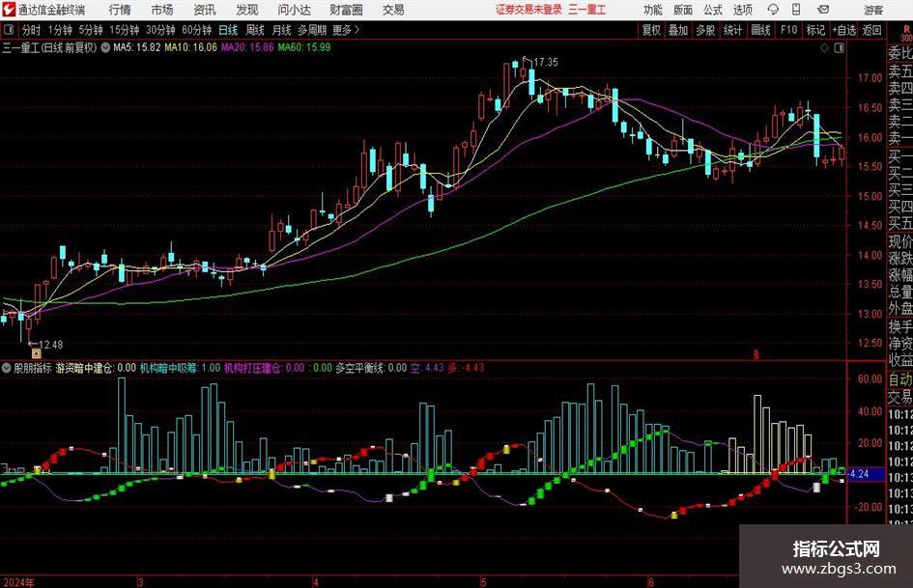Open the messages envelope icon
Viewport: 913px width, 588px height.
click(x=823, y=10)
